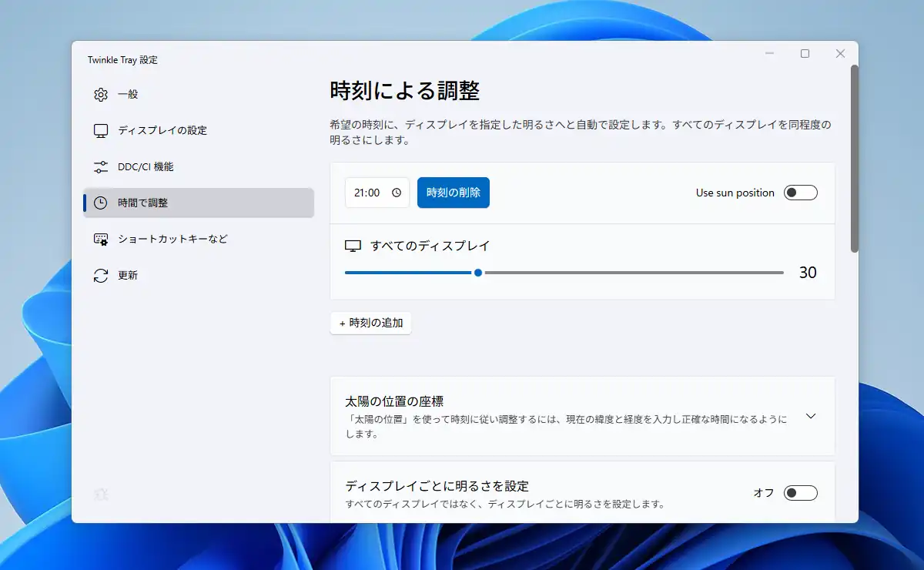The image size is (924, 570).
Task: Click the + 時刻の追加 button
Action: point(371,324)
